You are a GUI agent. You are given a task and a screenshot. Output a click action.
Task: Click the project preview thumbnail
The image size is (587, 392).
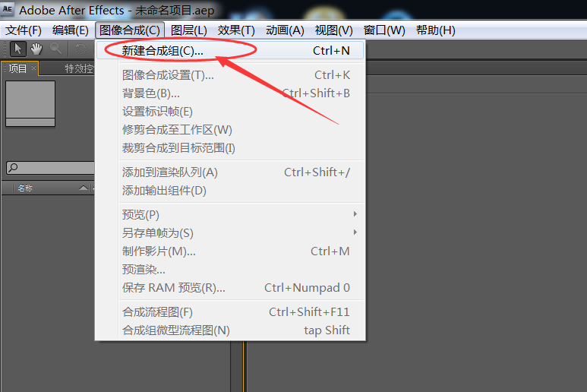coord(30,104)
